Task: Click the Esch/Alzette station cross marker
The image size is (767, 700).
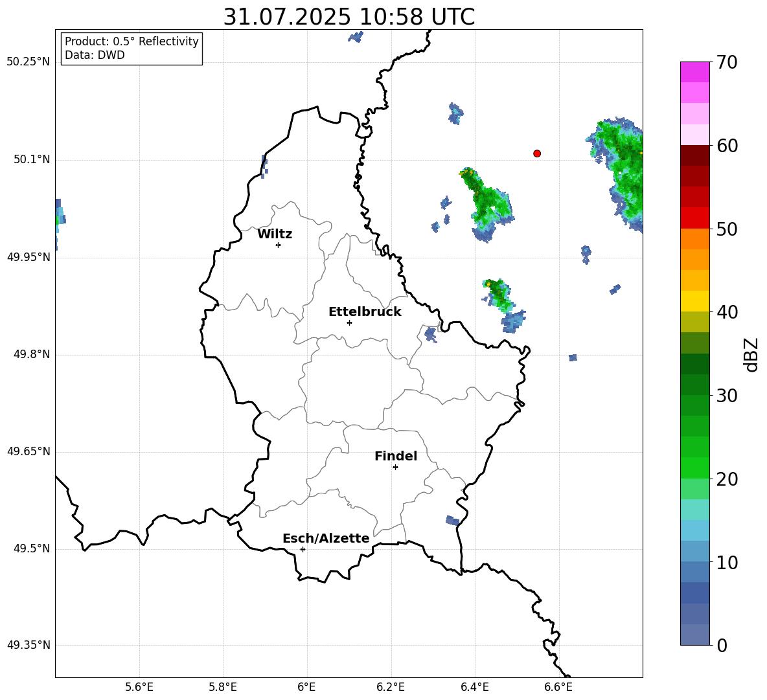Action: click(303, 549)
